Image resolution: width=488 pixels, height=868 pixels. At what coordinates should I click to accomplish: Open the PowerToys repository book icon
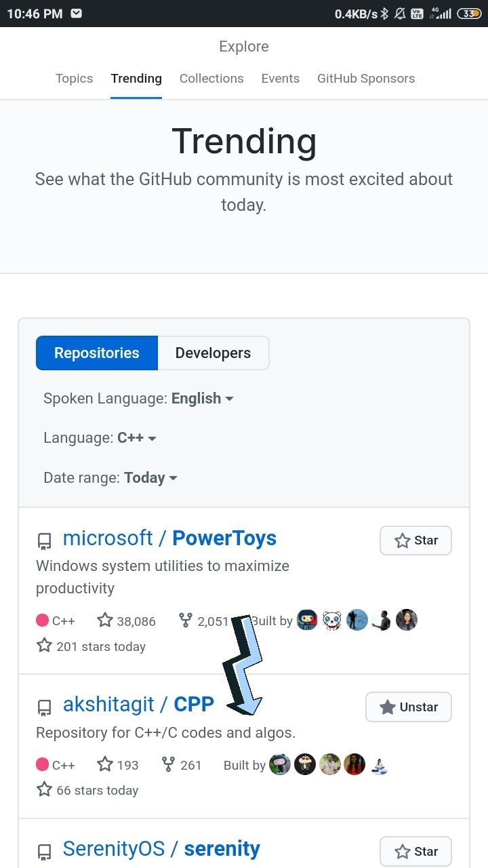[44, 541]
